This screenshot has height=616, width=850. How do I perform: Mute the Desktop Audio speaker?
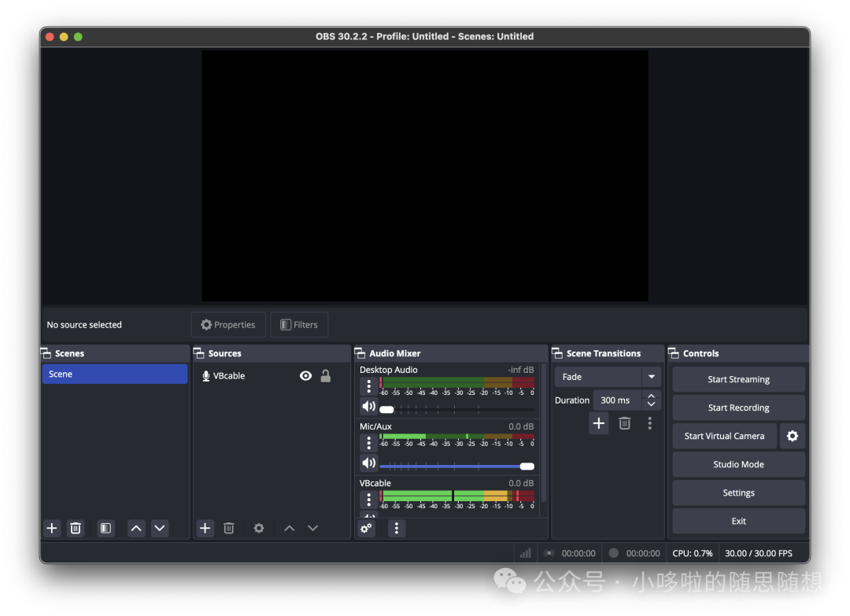(x=368, y=407)
